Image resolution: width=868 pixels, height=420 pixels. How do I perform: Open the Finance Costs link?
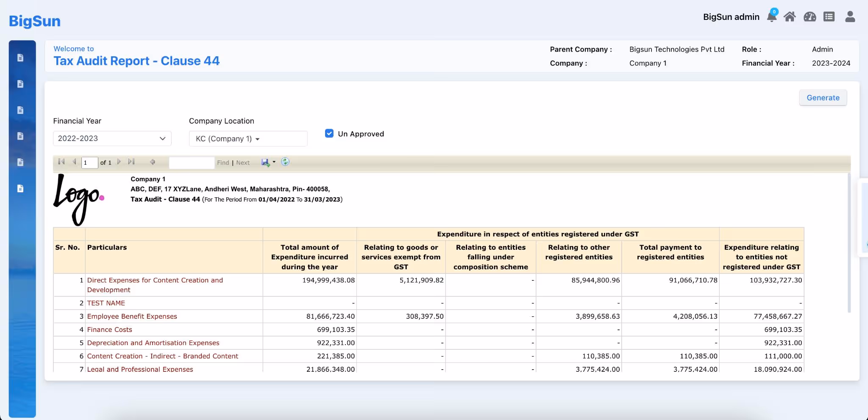(110, 329)
